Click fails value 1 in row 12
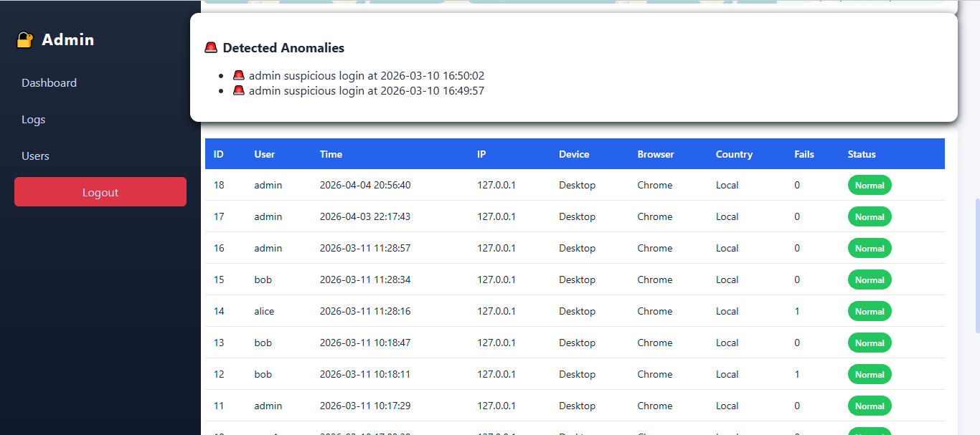The height and width of the screenshot is (435, 980). [x=797, y=374]
